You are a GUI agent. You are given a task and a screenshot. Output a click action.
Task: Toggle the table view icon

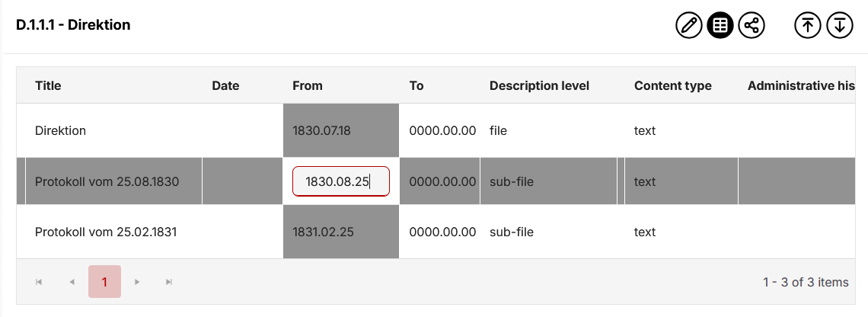click(720, 25)
